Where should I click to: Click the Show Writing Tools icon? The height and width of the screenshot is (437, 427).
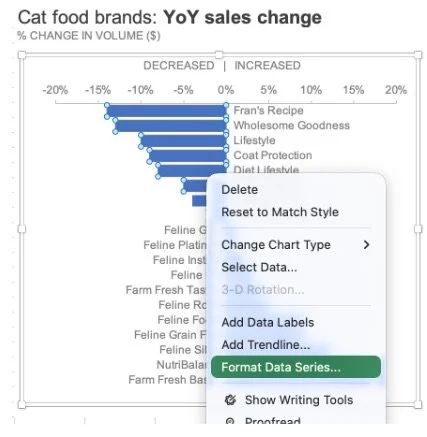coord(230,400)
